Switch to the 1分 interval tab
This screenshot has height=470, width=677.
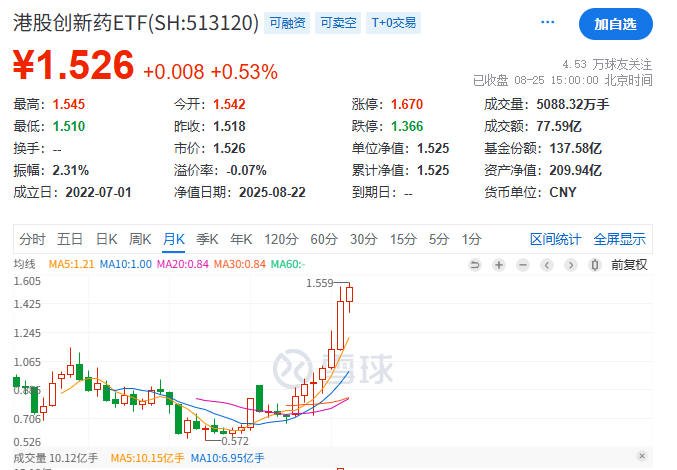click(471, 239)
